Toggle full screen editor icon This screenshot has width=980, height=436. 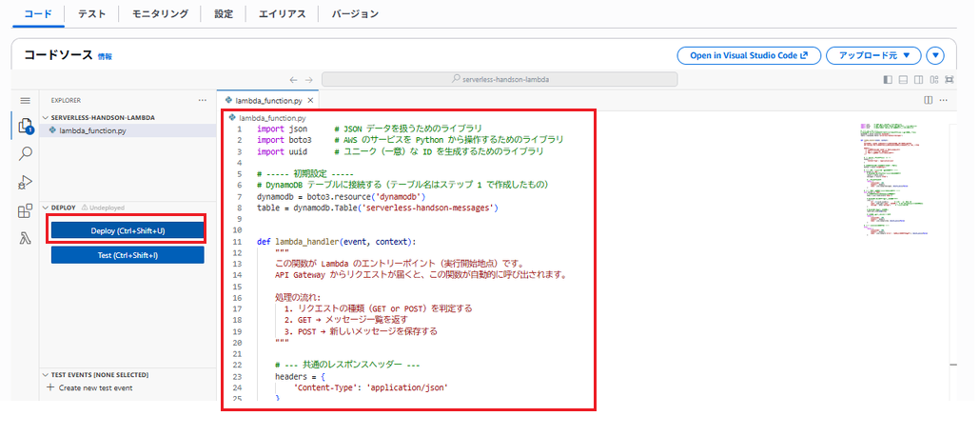(950, 79)
